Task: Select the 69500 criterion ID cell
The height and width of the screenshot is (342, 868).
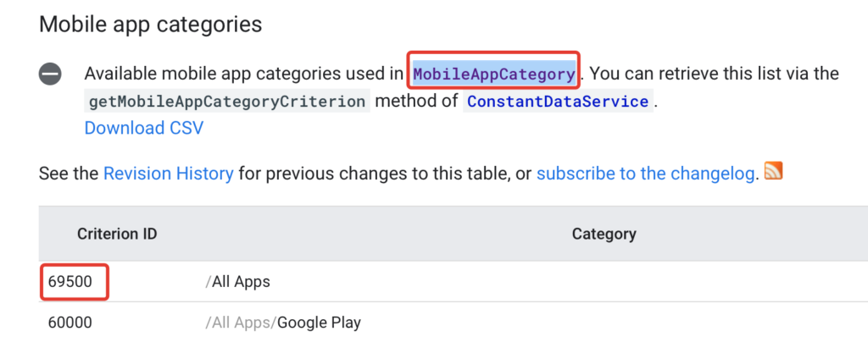Action: pos(70,282)
